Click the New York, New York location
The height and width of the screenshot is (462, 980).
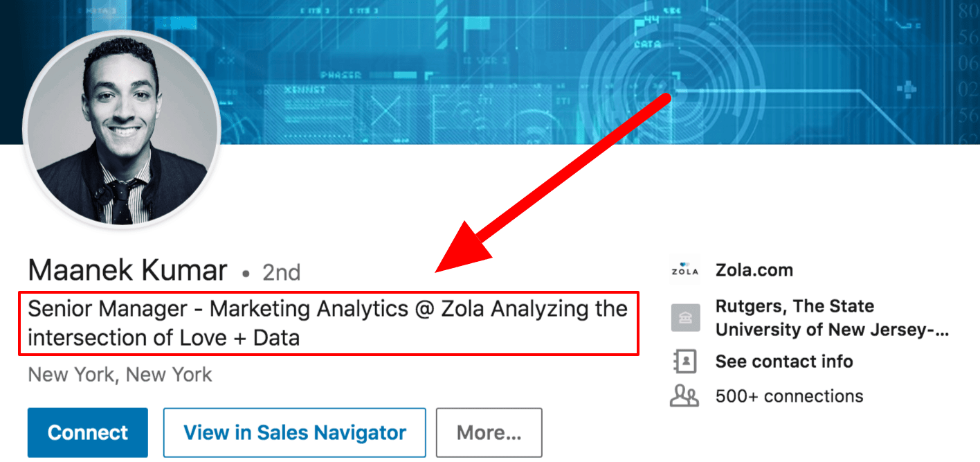[120, 375]
